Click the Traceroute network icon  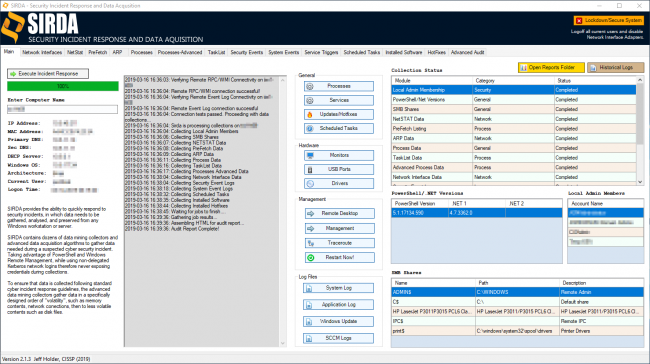point(310,243)
